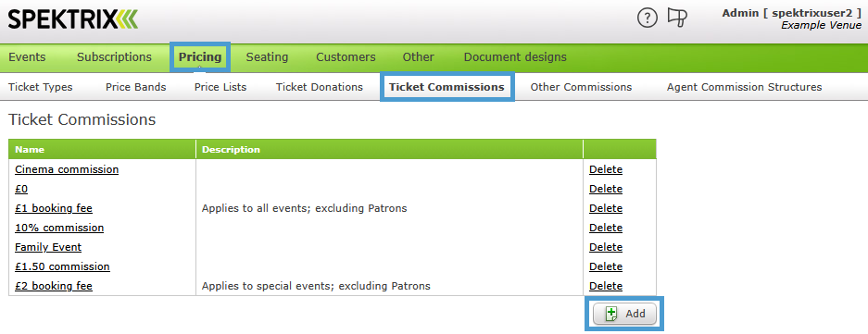Open the help question mark icon
868x334 pixels.
(648, 19)
